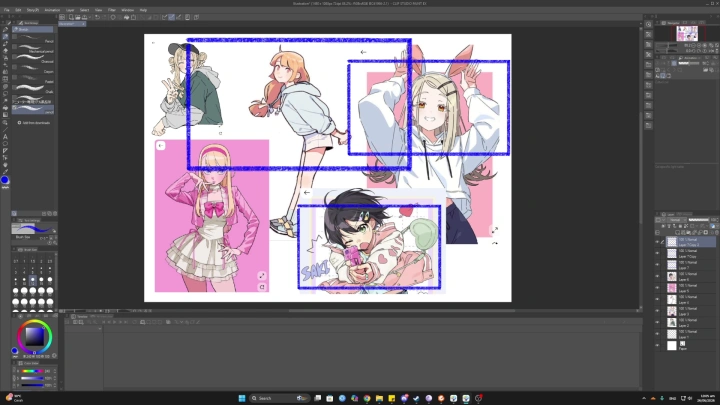Toggle visibility of Layer 3
This screenshot has width=720, height=405.
(657, 311)
